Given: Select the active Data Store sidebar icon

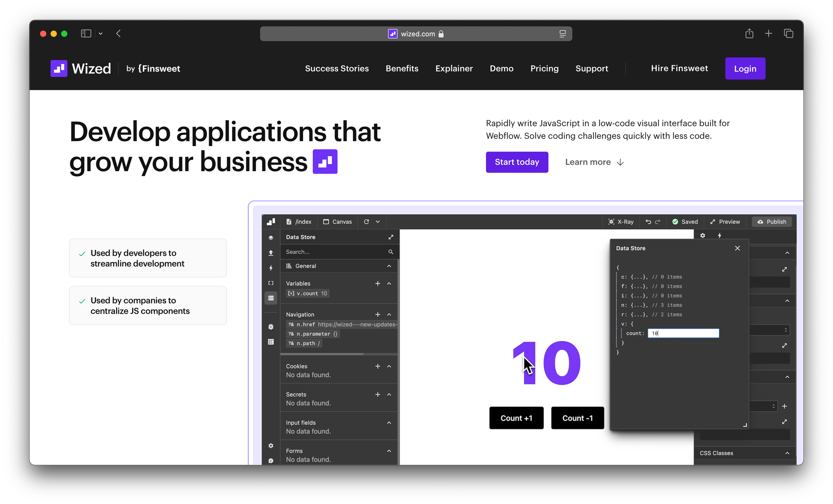Looking at the screenshot, I should click(x=271, y=298).
